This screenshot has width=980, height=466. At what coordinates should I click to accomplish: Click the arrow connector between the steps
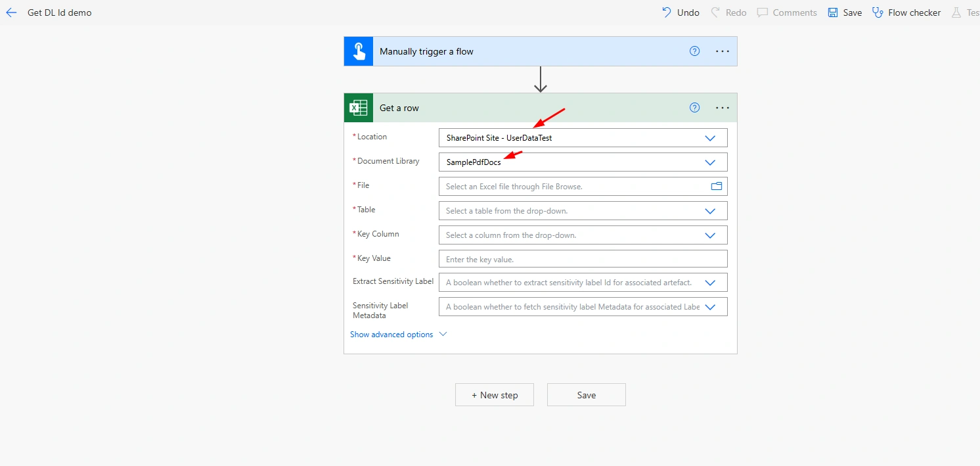coord(541,80)
